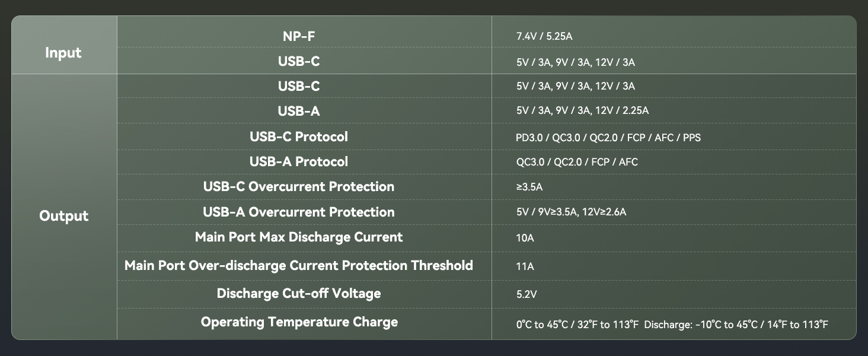Click the 10A discharge current value
The height and width of the screenshot is (356, 868).
tap(525, 238)
